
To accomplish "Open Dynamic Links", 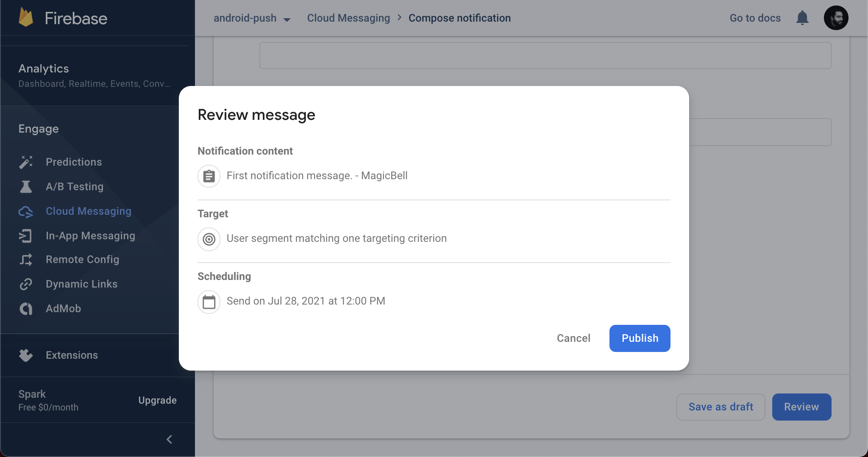I will point(81,284).
